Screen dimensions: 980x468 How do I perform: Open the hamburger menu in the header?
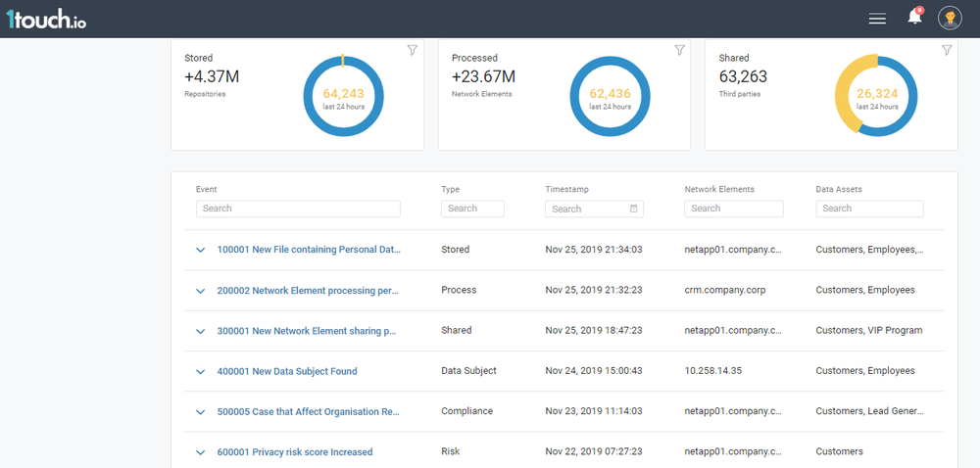[877, 19]
